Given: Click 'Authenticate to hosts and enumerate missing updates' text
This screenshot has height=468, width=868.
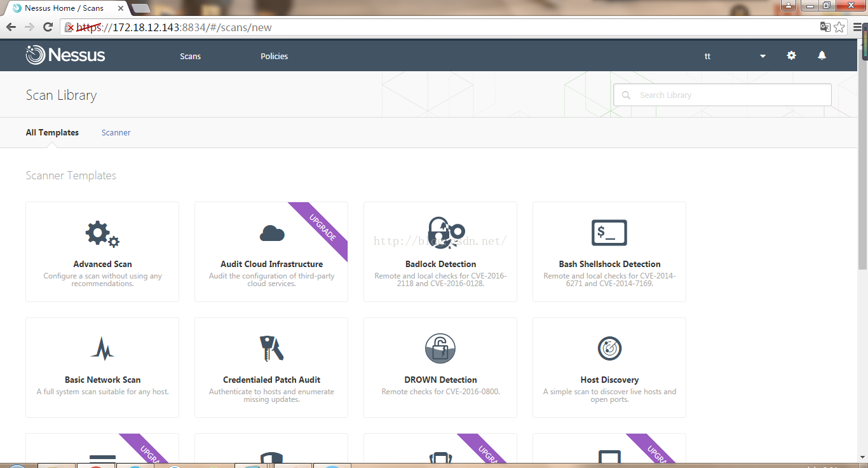Looking at the screenshot, I should tap(271, 396).
